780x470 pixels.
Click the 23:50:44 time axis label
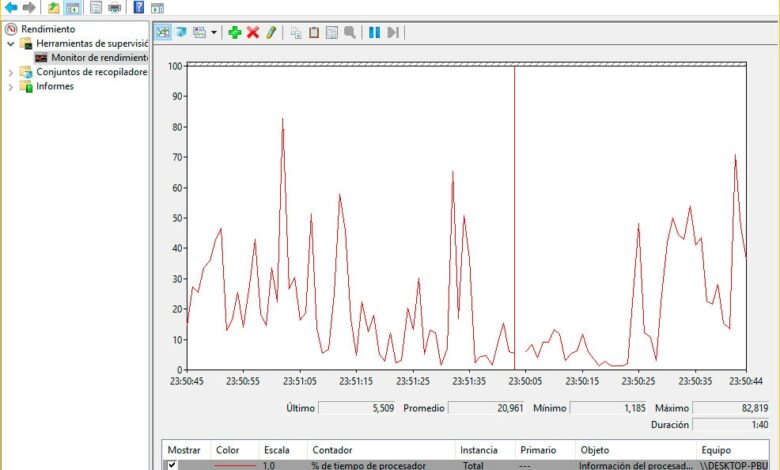click(746, 381)
